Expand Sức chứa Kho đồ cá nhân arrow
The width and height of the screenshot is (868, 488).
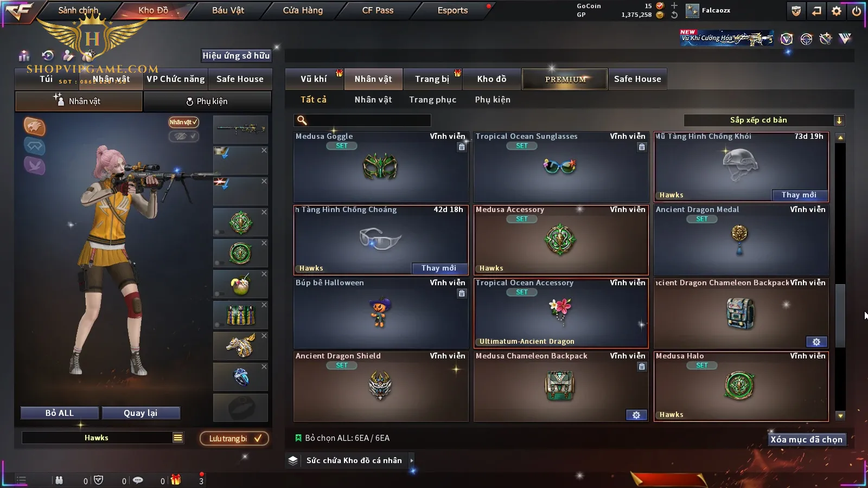(412, 460)
